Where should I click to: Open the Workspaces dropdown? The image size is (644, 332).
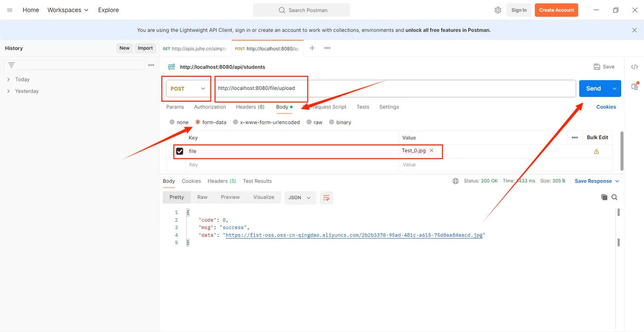(x=68, y=10)
